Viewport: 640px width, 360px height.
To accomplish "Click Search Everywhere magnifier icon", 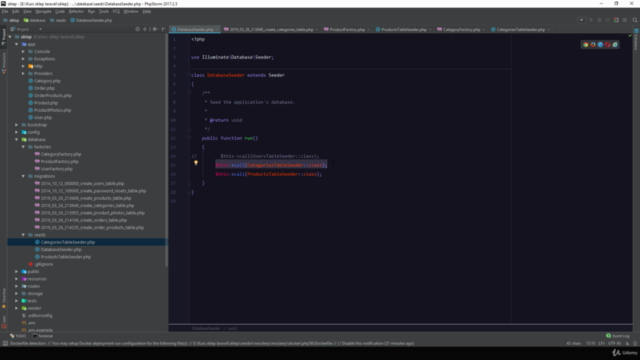I will 635,20.
